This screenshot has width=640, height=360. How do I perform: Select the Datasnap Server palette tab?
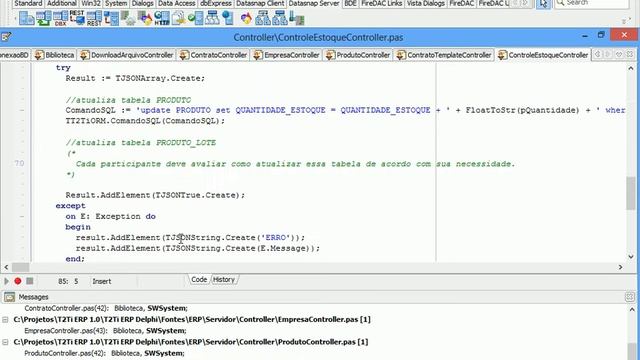(313, 3)
